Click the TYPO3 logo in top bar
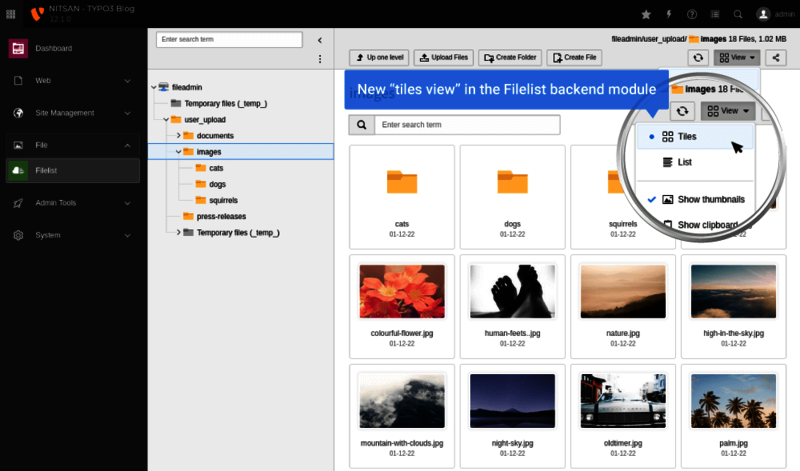 (x=37, y=14)
